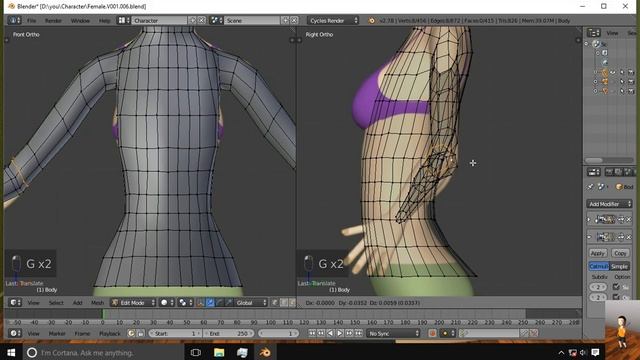Jump to the first frame
This screenshot has height=360, width=640.
tap(312, 333)
